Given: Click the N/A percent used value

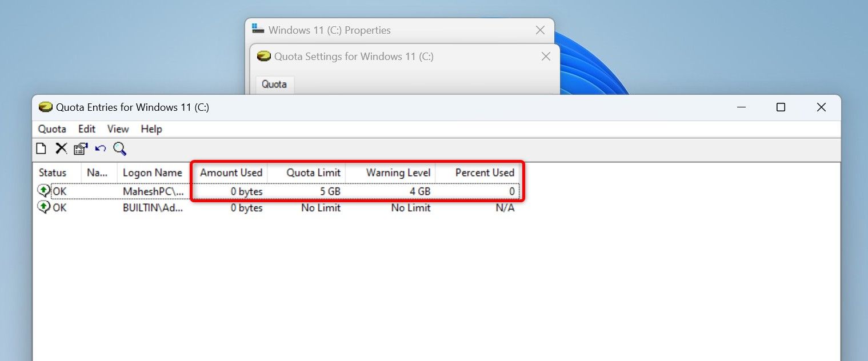Looking at the screenshot, I should pos(505,208).
